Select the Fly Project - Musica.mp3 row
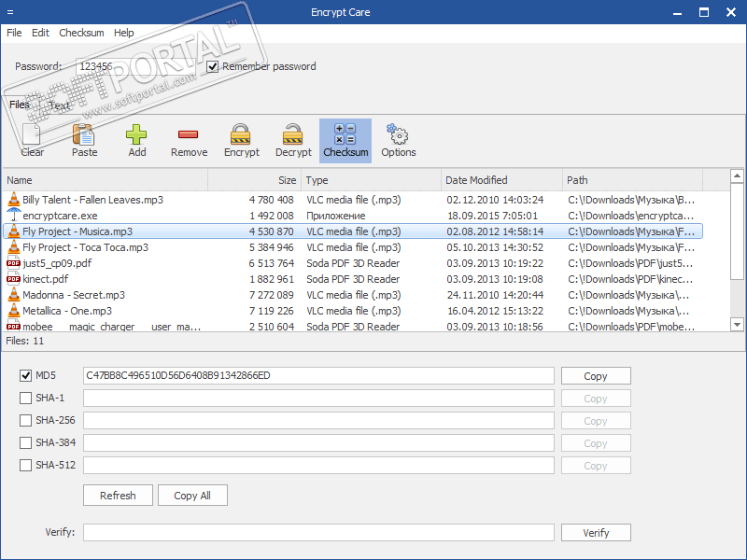 [353, 231]
